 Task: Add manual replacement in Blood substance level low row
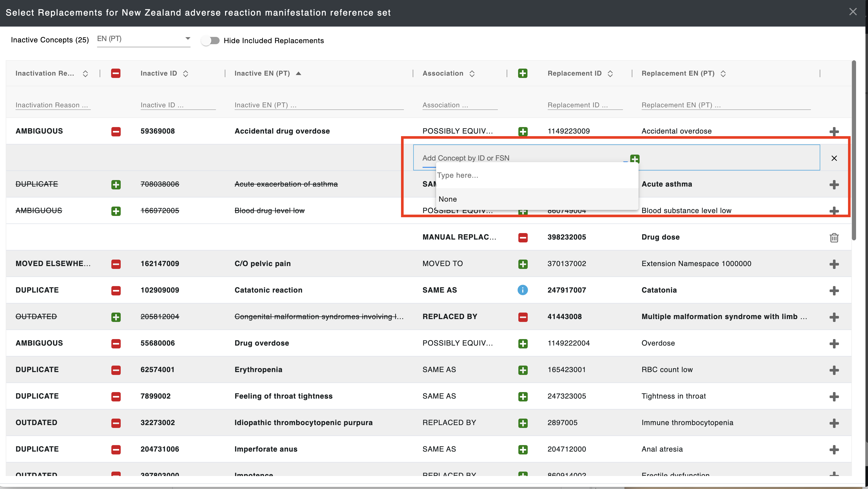coord(834,211)
